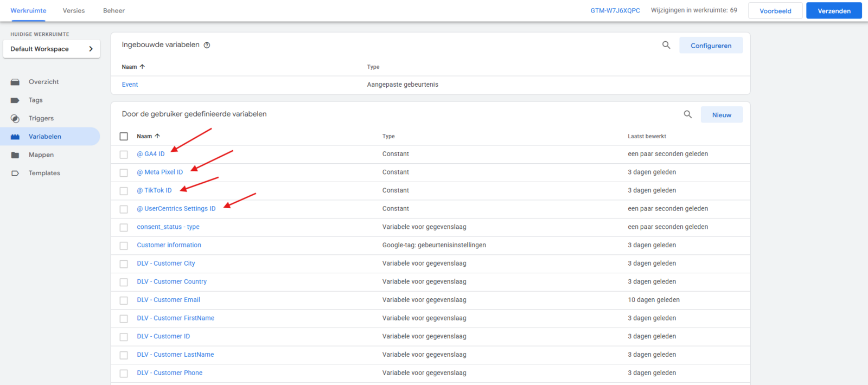
Task: Expand the Default Workspace selector
Action: point(52,49)
